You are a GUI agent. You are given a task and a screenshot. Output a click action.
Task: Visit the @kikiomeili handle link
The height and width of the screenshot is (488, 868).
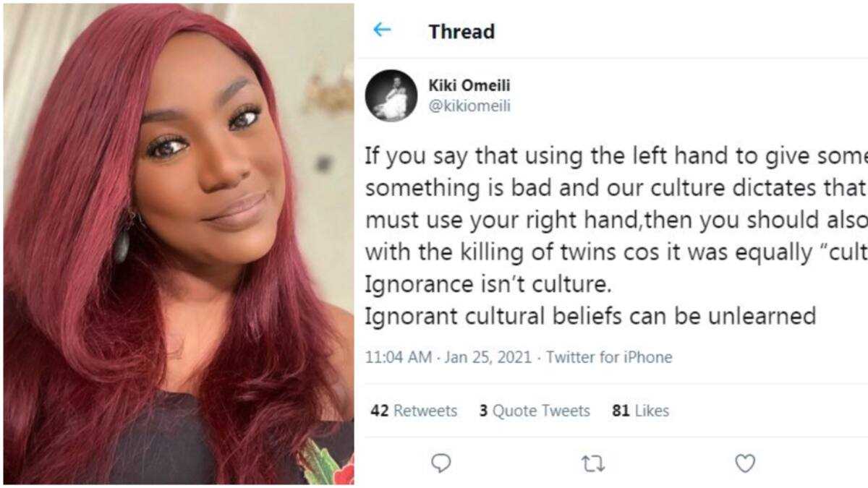pos(470,106)
